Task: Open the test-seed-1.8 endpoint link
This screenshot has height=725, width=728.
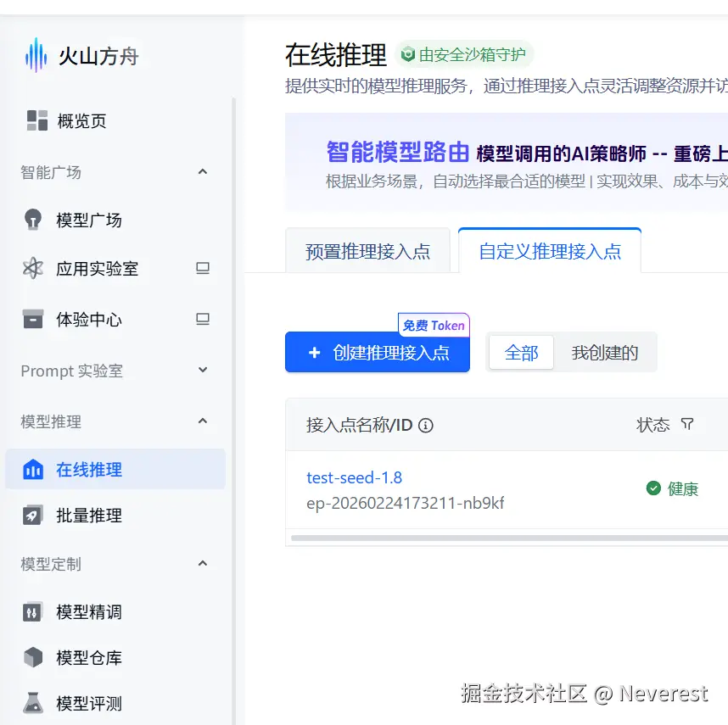Action: coord(355,477)
